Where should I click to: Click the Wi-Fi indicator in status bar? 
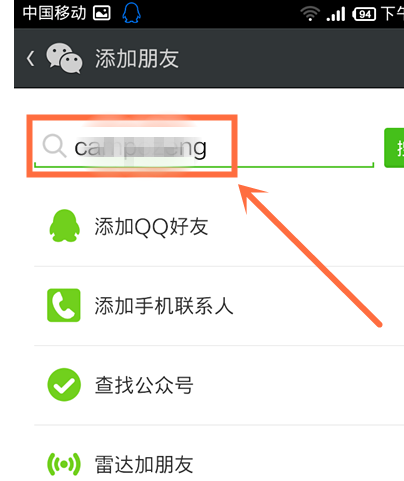point(310,14)
